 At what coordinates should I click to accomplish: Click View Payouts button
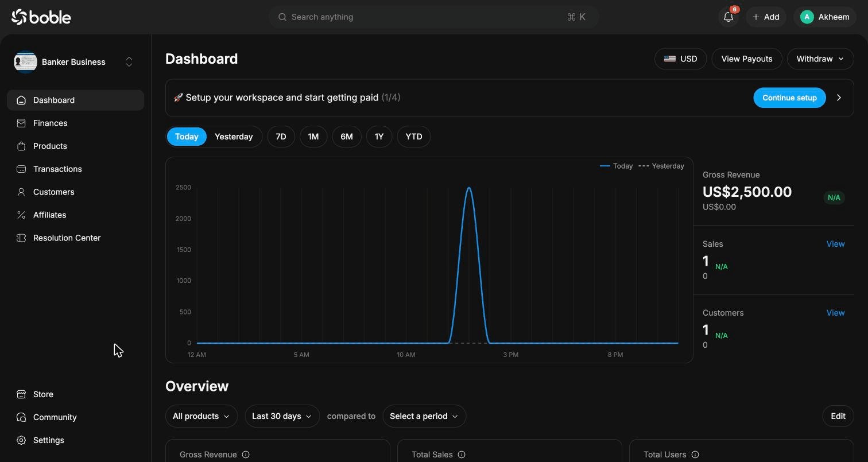(747, 59)
